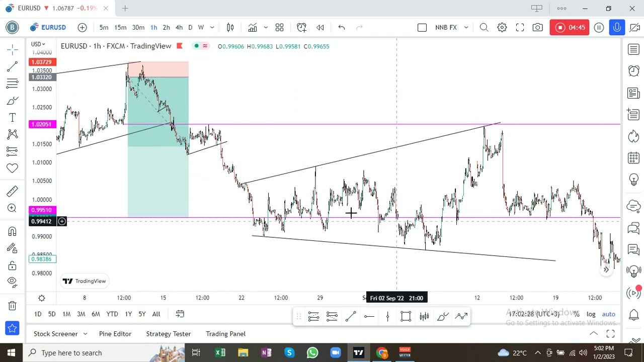Start bar replay with rewind icon
644x362 pixels.
[x=320, y=27]
